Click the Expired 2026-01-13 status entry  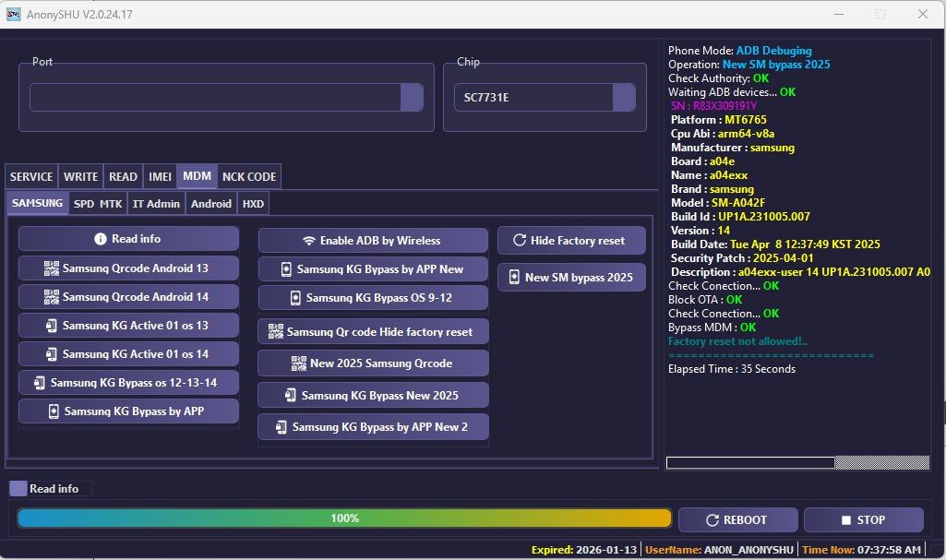pyautogui.click(x=584, y=550)
